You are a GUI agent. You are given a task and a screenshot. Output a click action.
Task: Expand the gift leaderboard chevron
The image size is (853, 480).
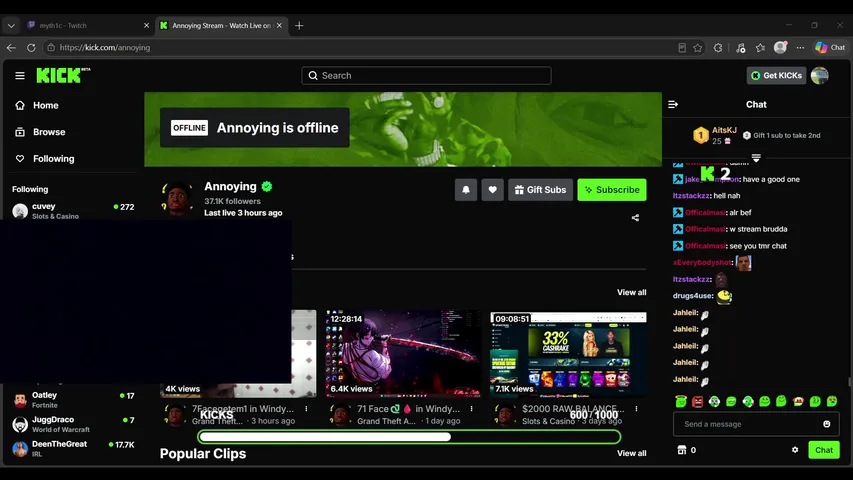(x=756, y=158)
